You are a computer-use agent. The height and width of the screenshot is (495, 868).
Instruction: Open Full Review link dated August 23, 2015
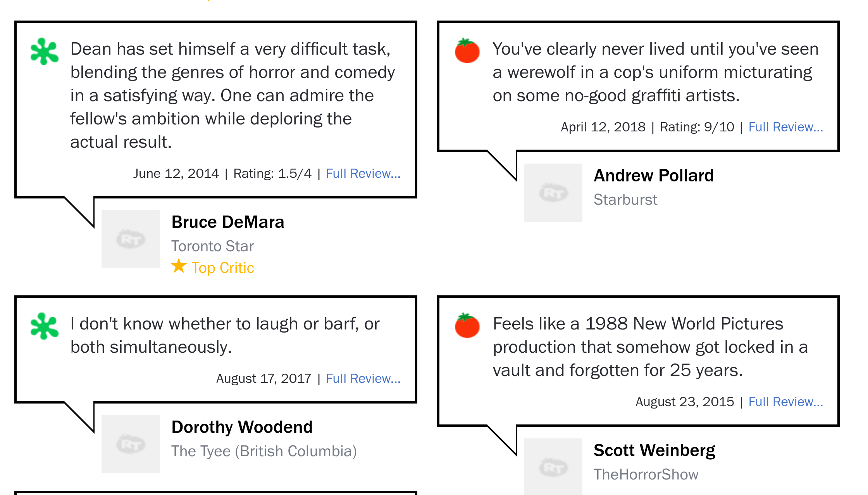coord(785,402)
